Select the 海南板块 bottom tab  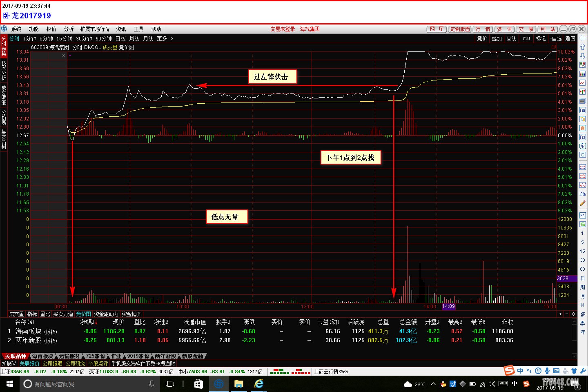[42, 356]
